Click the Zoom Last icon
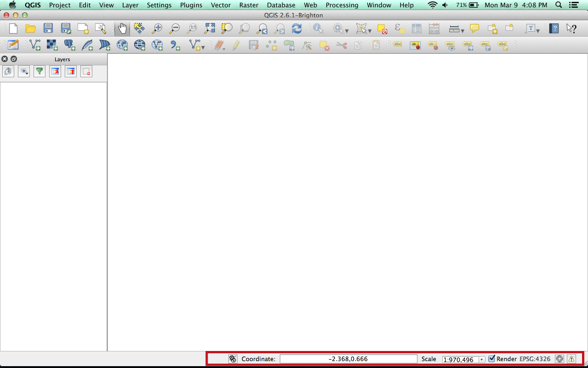 [262, 29]
